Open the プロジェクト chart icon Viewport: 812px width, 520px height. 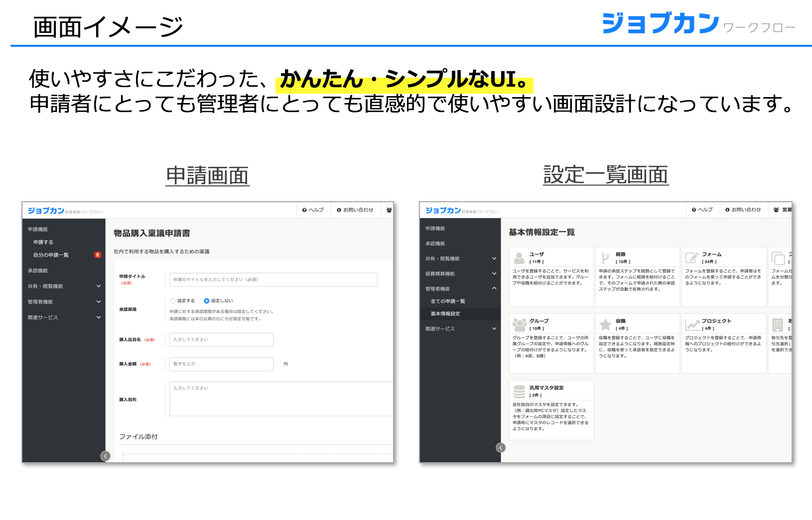[x=692, y=325]
